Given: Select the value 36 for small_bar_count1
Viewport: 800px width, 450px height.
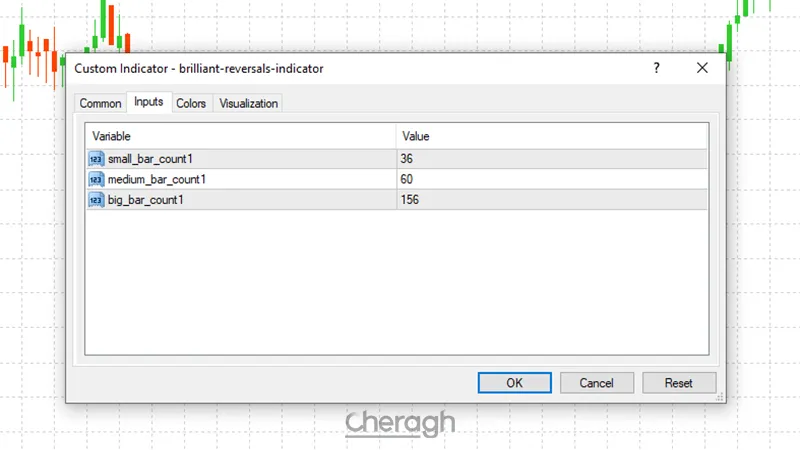Looking at the screenshot, I should pyautogui.click(x=408, y=158).
